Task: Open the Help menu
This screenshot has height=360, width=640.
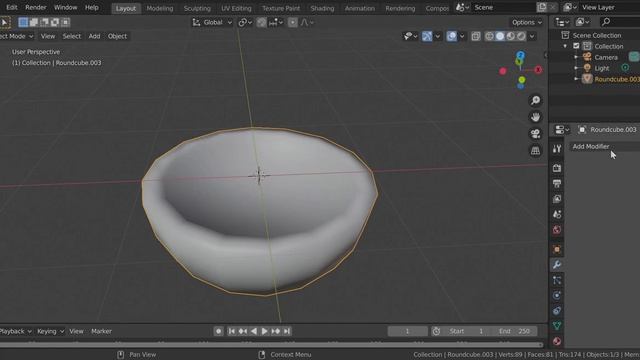Action: coord(91,7)
